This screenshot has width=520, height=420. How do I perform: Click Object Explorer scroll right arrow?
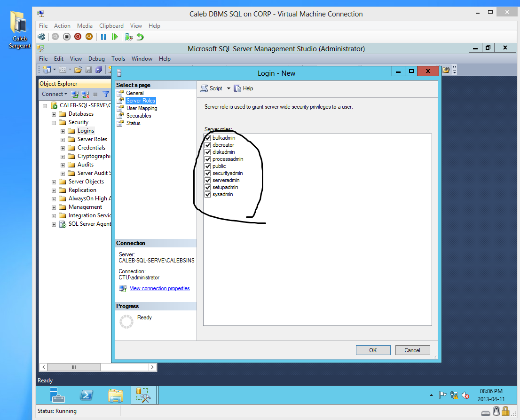point(152,367)
